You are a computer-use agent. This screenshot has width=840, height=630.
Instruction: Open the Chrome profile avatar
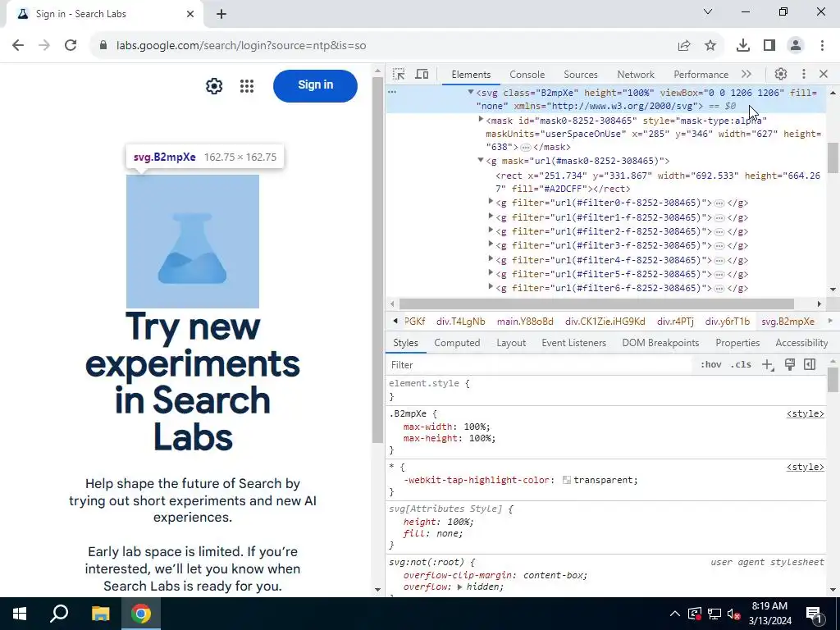coord(796,46)
